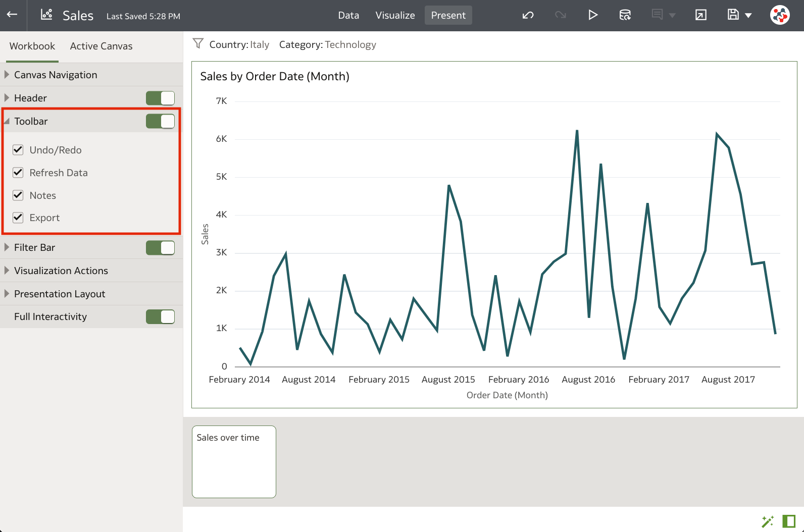Save the workbook with the disk icon
804x532 pixels.
click(x=733, y=15)
